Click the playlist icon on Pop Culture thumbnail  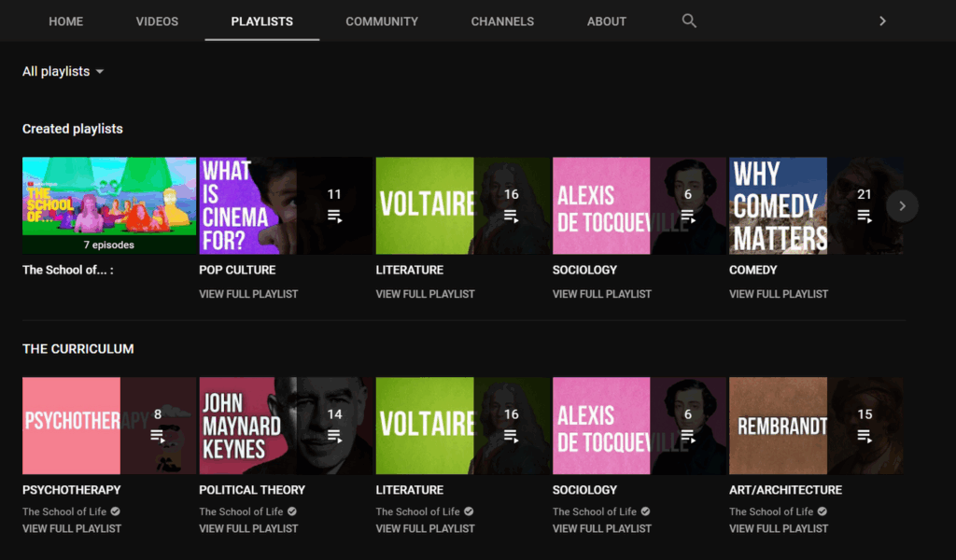pos(334,216)
